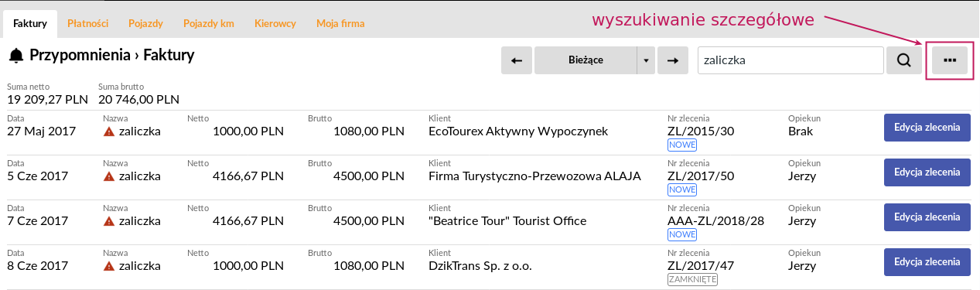
Task: Go to previous period with left arrow
Action: click(517, 60)
